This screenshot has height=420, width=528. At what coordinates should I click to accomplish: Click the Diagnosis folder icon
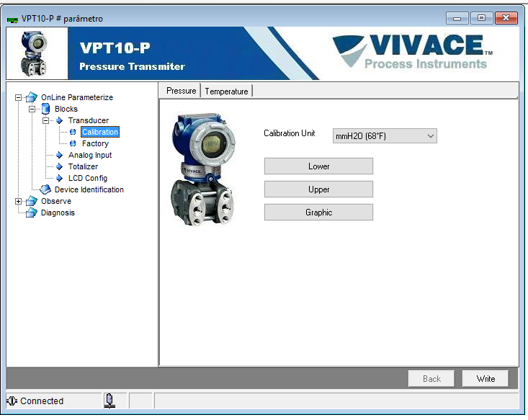pos(31,213)
